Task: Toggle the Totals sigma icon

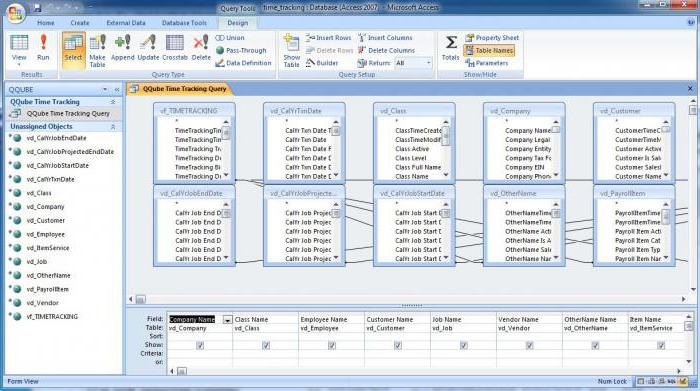Action: pyautogui.click(x=450, y=47)
